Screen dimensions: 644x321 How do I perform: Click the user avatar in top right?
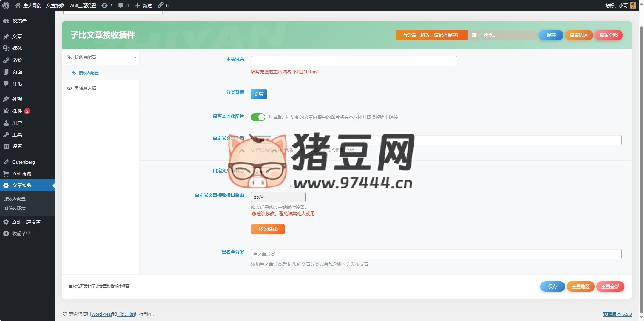point(633,6)
